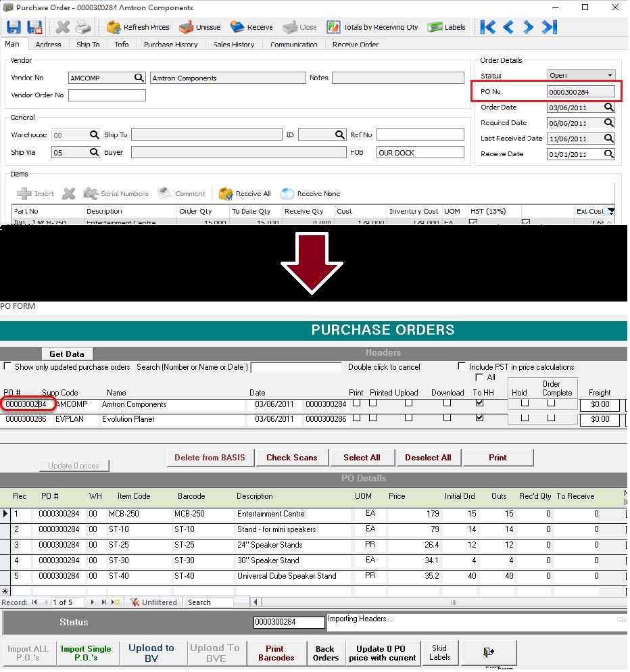Toggle Order Complete for Amtron Components
630x672 pixels.
coord(551,403)
